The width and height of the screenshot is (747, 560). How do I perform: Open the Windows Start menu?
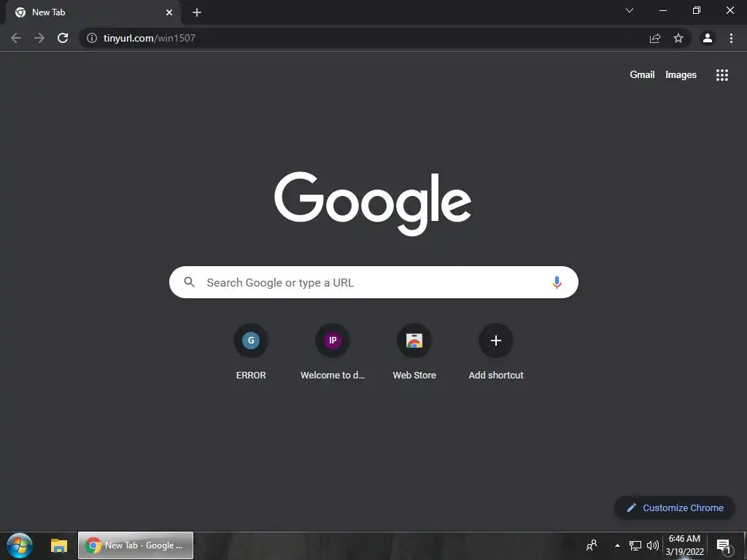point(20,545)
